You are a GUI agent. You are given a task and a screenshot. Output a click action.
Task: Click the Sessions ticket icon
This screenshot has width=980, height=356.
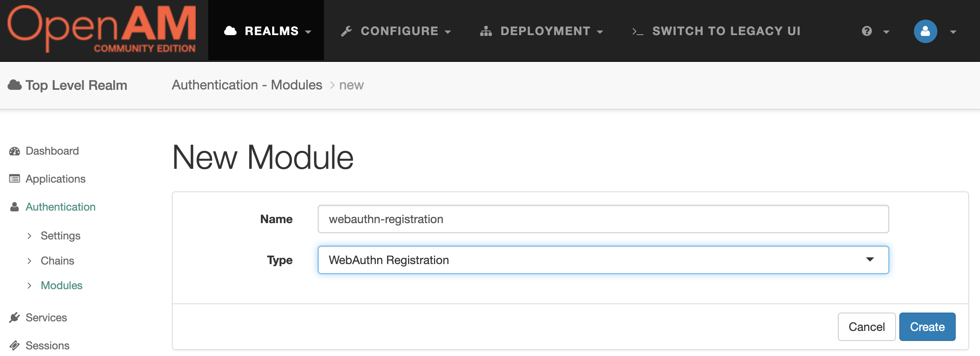(x=15, y=346)
